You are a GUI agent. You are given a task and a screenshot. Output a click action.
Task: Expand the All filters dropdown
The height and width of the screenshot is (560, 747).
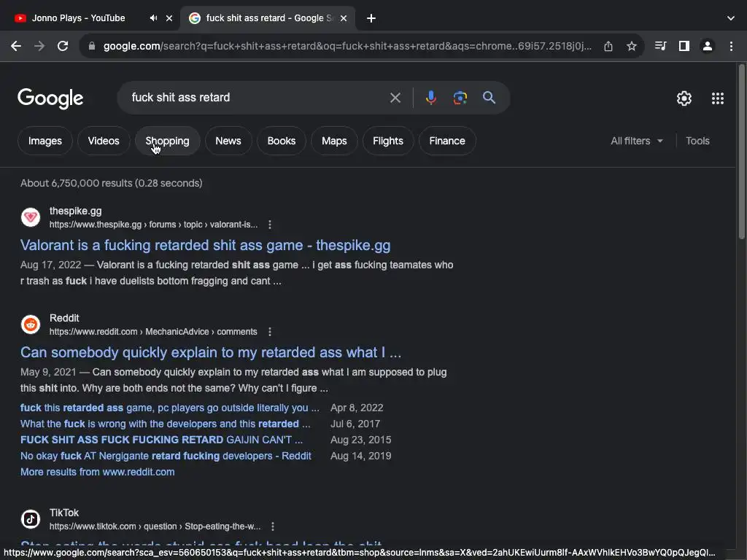tap(637, 141)
